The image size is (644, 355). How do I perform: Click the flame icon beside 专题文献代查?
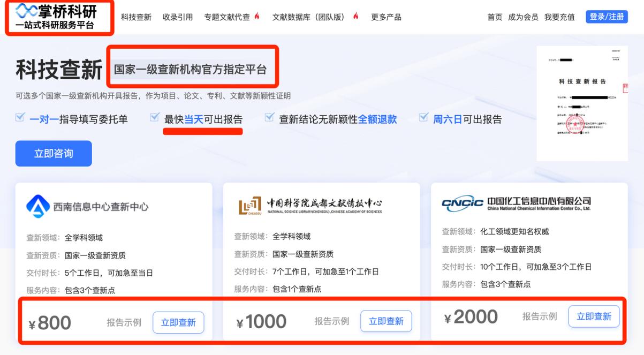coord(257,16)
